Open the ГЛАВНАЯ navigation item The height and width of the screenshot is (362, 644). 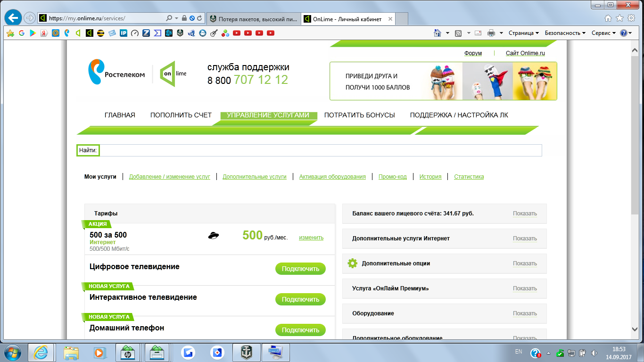[120, 115]
